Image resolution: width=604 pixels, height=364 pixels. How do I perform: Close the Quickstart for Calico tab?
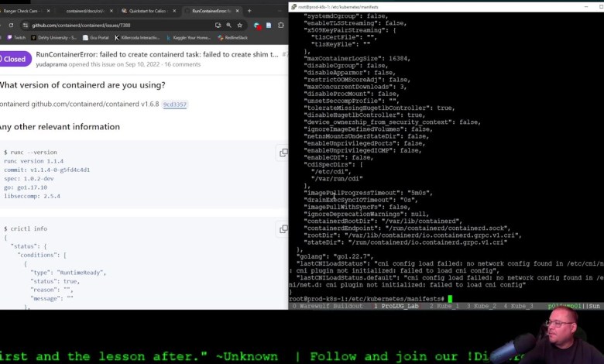point(174,11)
